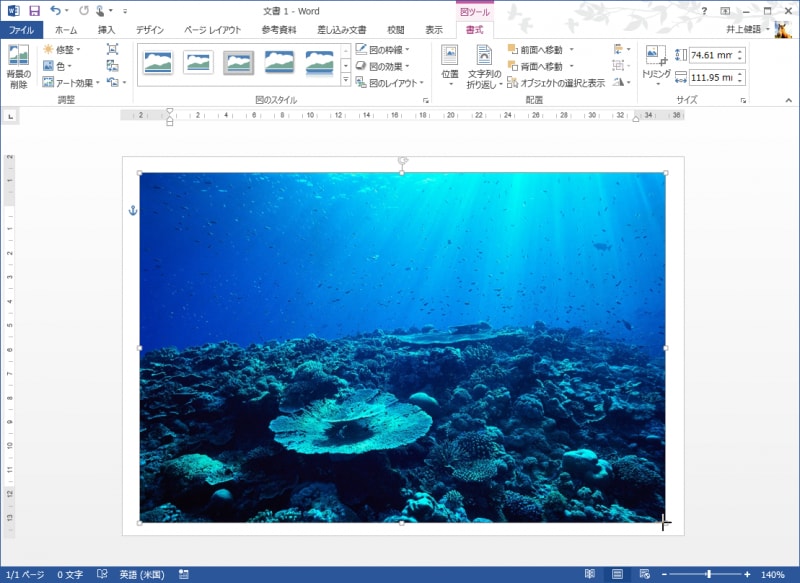The height and width of the screenshot is (583, 800).
Task: Click オブジェクトの選択と表示 selection pane
Action: 555,83
